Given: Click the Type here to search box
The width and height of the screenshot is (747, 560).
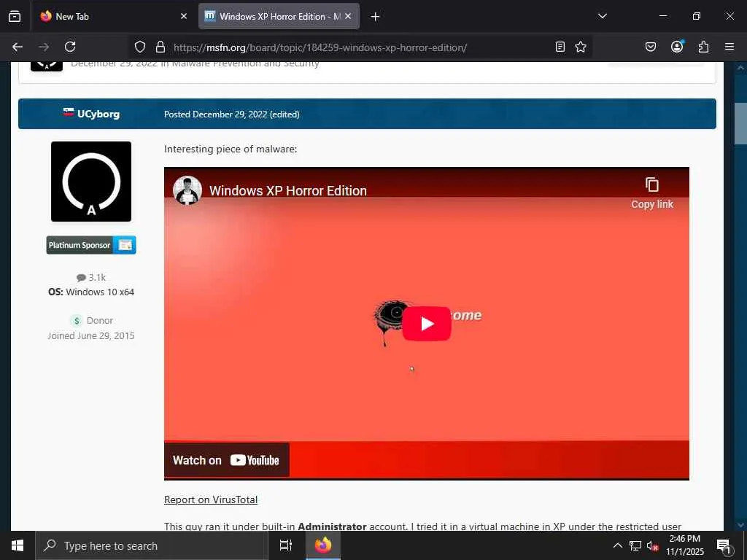Looking at the screenshot, I should pyautogui.click(x=152, y=545).
